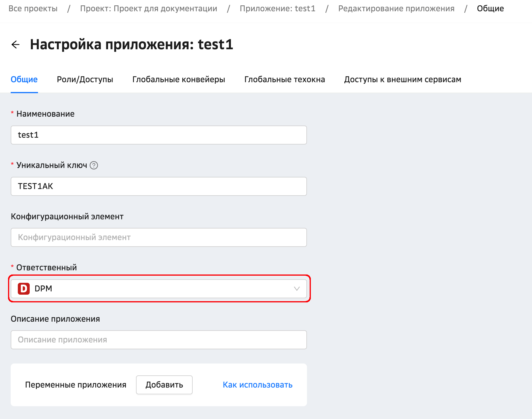Open the Роли/Доступы tab
This screenshot has height=419, width=532.
tap(85, 80)
